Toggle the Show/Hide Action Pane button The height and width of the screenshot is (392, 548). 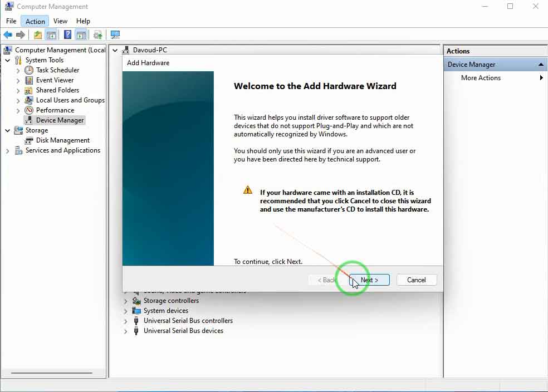(x=81, y=35)
